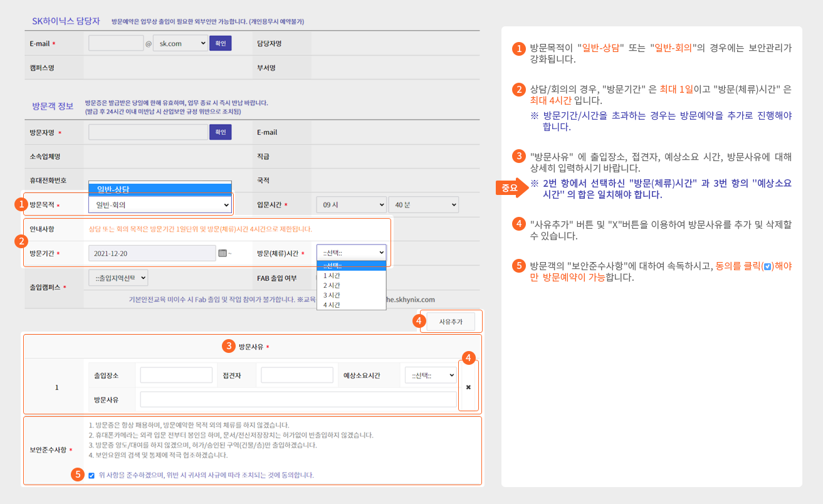Focus the 방문자명 text input
The height and width of the screenshot is (504, 823).
[x=148, y=132]
